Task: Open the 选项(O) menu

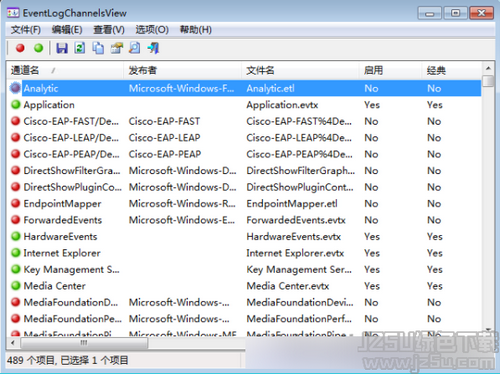Action: pyautogui.click(x=152, y=30)
